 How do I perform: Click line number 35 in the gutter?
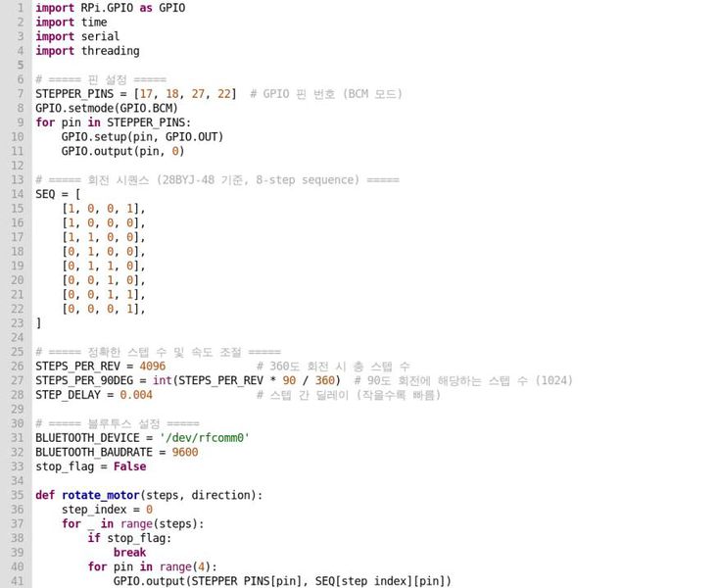(x=18, y=495)
